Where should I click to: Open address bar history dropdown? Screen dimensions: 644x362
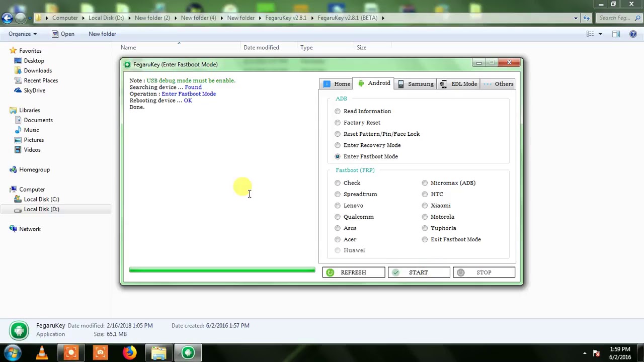point(576,18)
